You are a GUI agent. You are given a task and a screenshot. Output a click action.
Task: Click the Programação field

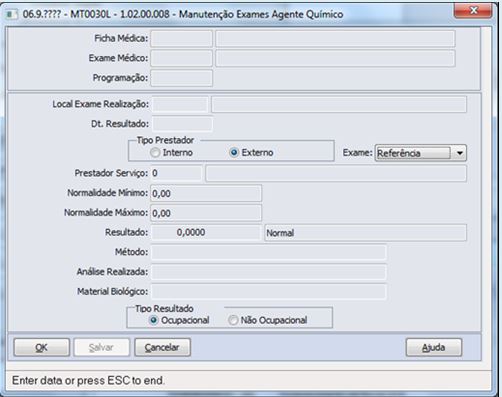pyautogui.click(x=181, y=78)
